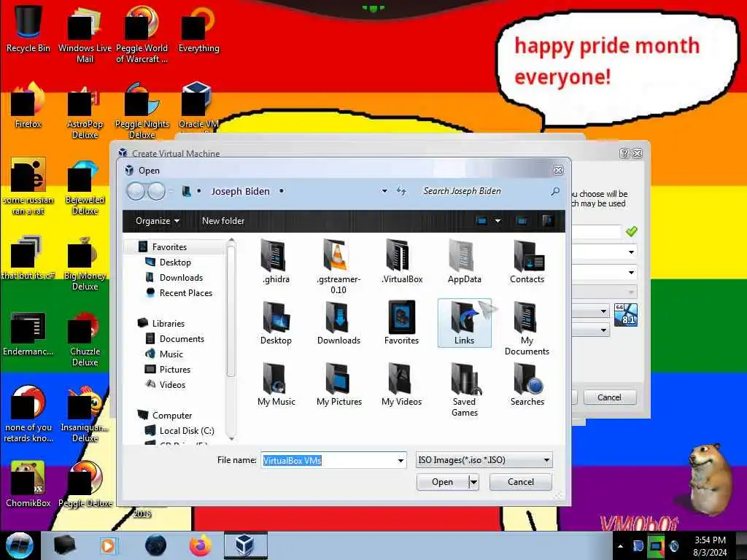Select the Searches folder
Screen dimensions: 747x560
pyautogui.click(x=527, y=384)
